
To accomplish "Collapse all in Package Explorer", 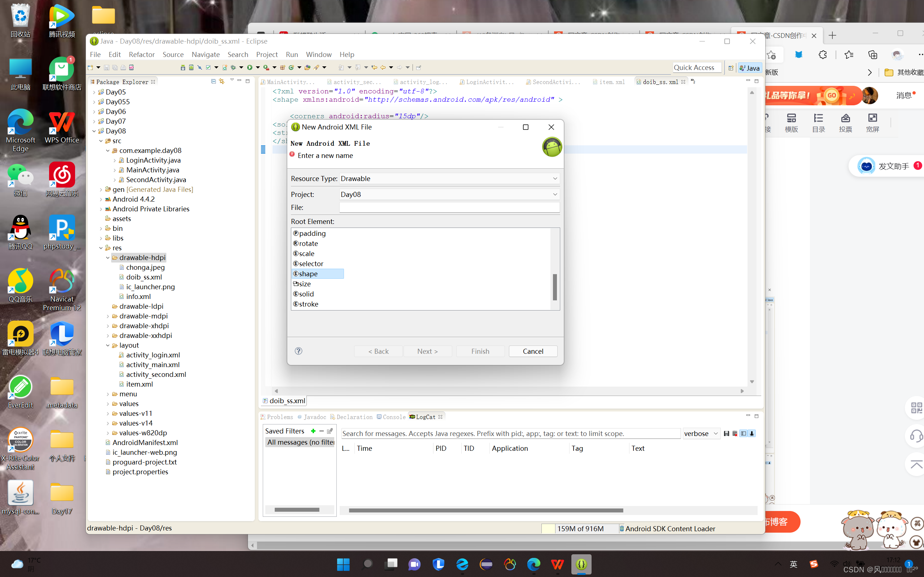I will (213, 81).
